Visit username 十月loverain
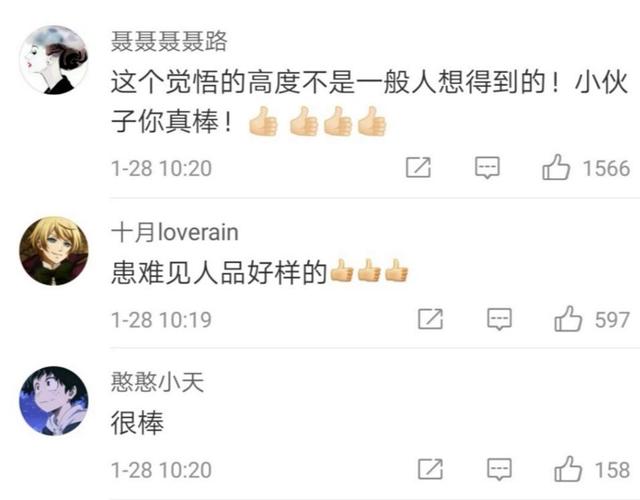The width and height of the screenshot is (640, 500). tap(175, 232)
